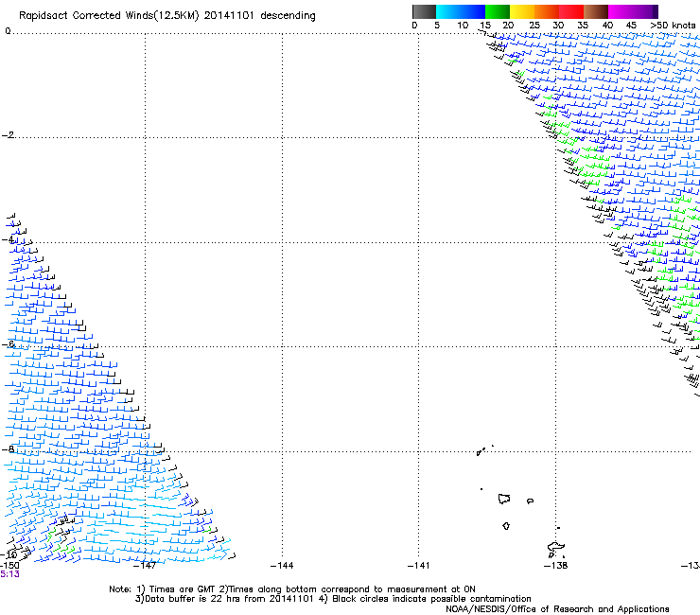
Task: Click the '20' legend scale label
Action: click(x=508, y=26)
